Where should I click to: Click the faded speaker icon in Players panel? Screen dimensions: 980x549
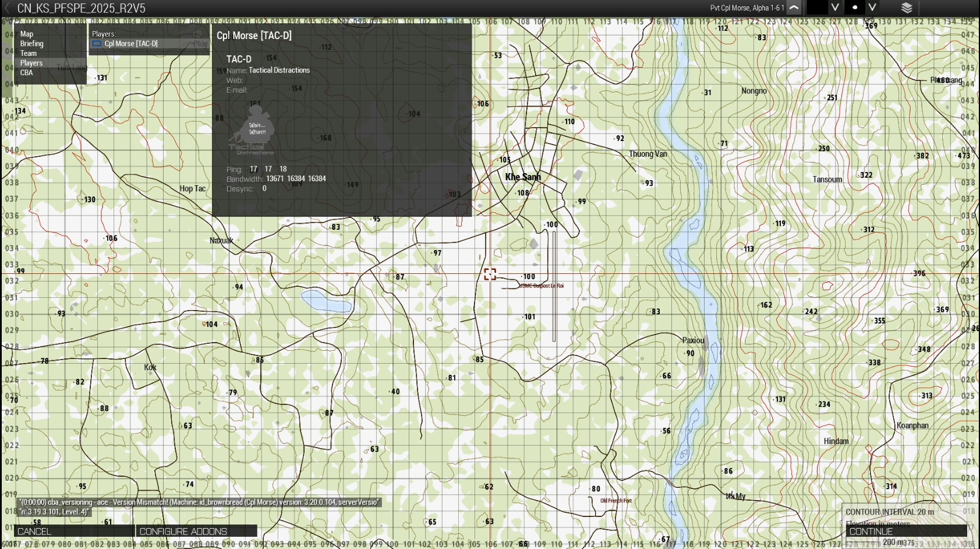197,34
